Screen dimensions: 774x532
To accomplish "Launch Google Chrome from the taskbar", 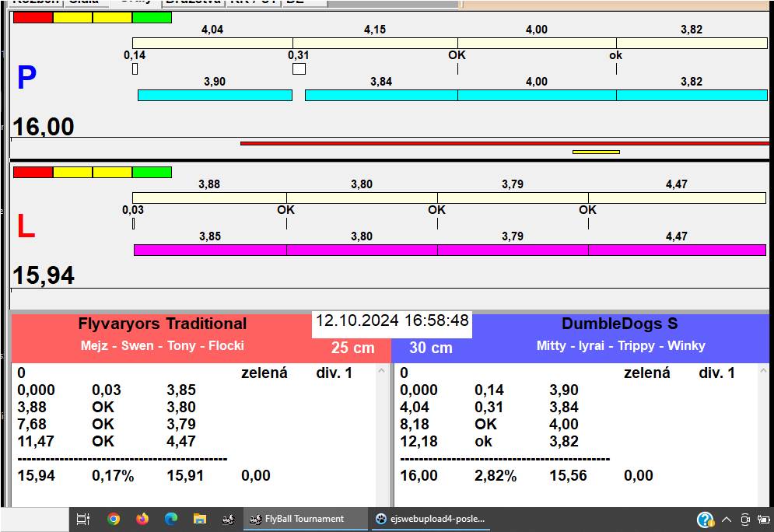I will click(x=114, y=519).
